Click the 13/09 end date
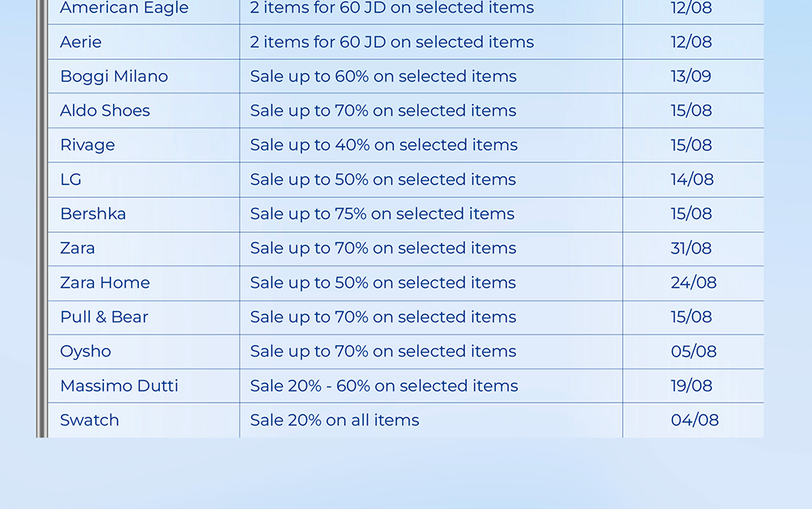This screenshot has height=509, width=812. [x=691, y=76]
